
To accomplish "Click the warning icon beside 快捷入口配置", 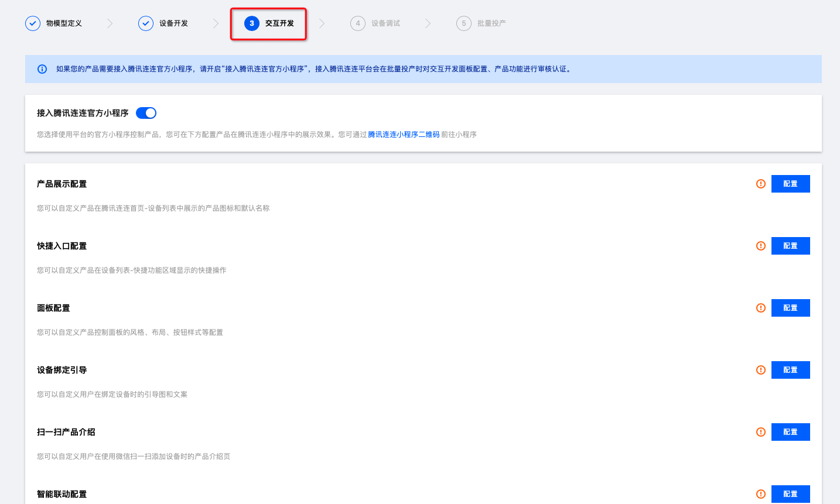I will coord(761,246).
